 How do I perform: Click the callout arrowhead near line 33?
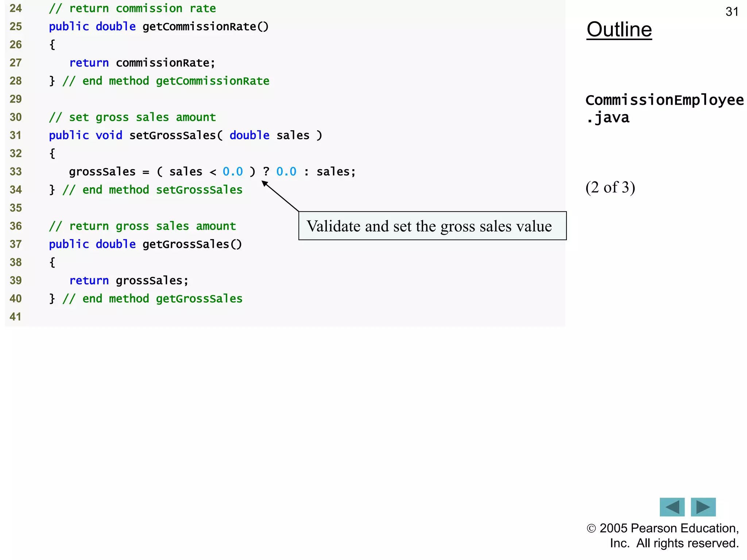click(265, 184)
